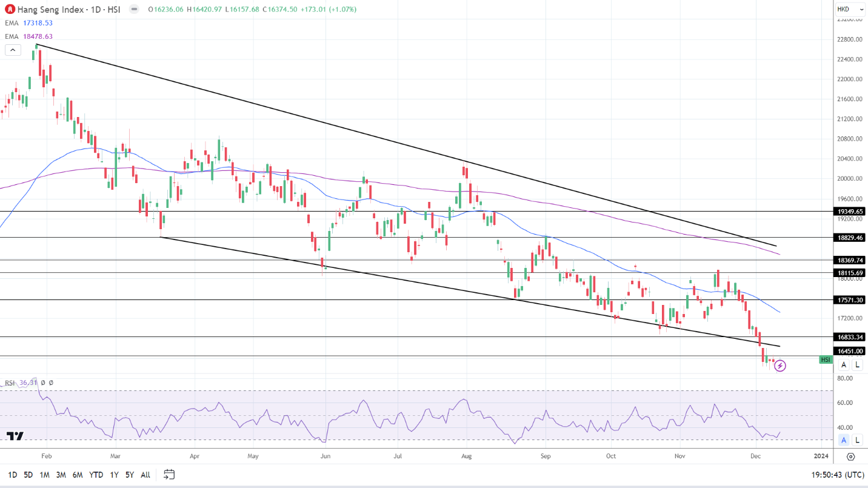The image size is (868, 488).
Task: Click the green HSI price scale label
Action: pos(826,359)
